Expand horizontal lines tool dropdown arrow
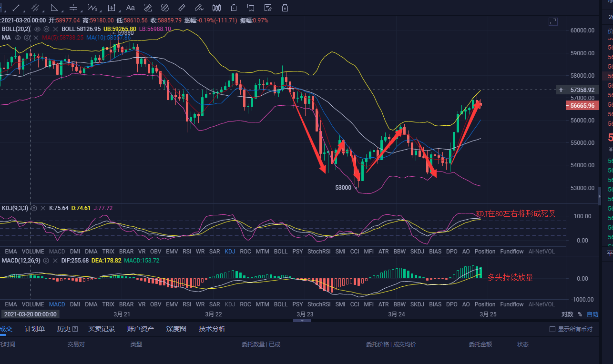The width and height of the screenshot is (613, 364). 82,11
